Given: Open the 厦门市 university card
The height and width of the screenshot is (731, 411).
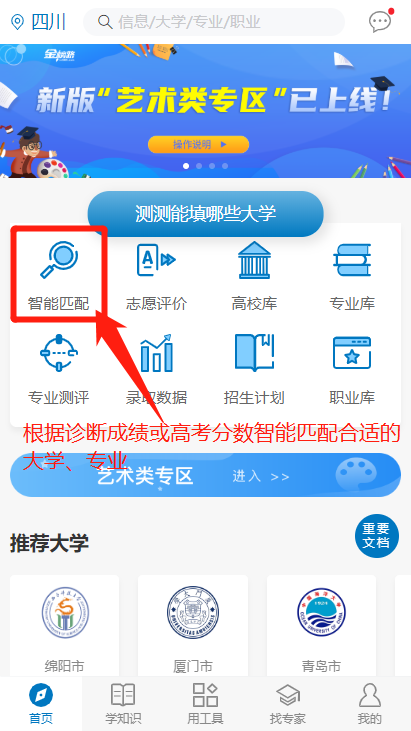Looking at the screenshot, I should (x=193, y=626).
